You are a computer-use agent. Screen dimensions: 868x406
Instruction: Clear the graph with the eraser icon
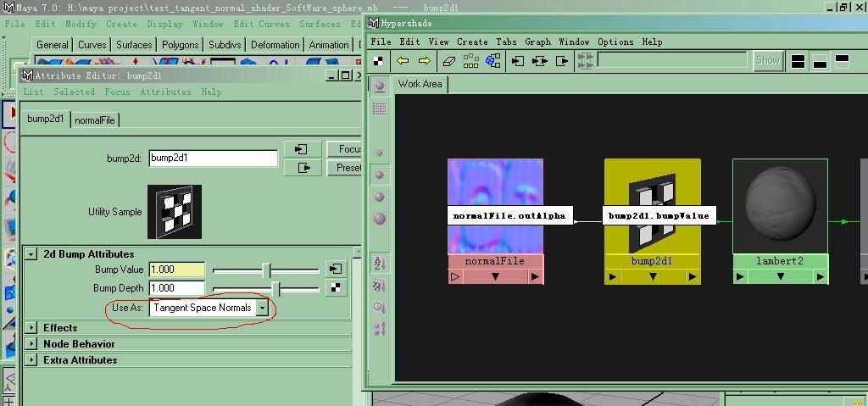449,61
